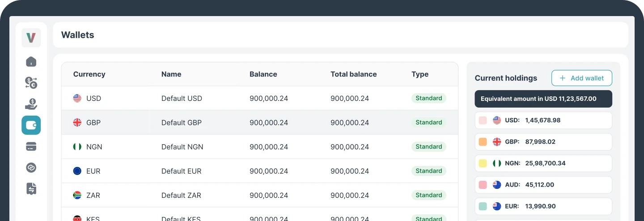Click the Add wallet button

coord(582,78)
